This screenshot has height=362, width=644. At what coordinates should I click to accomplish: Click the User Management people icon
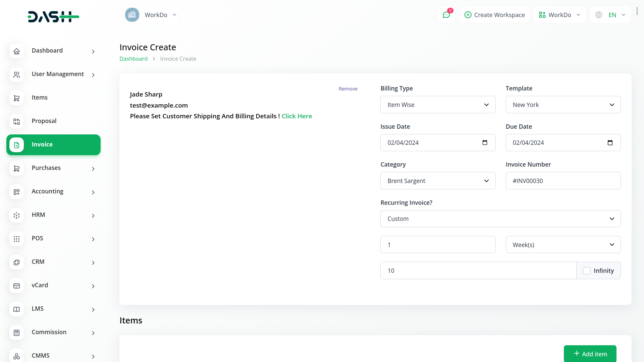[x=16, y=75]
